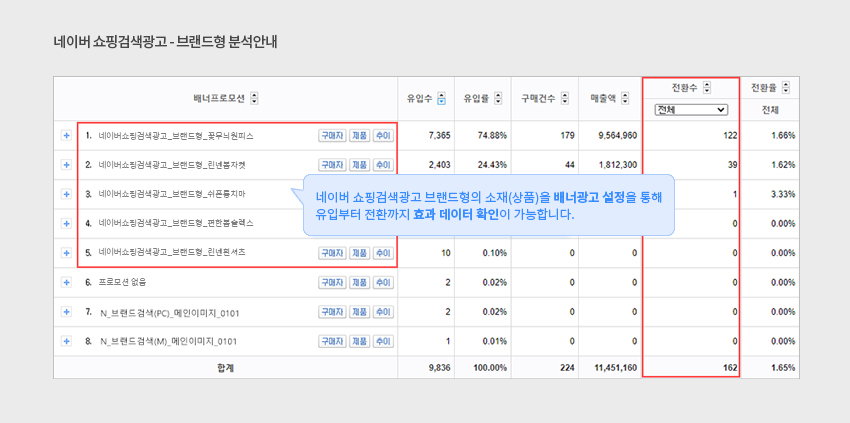Image resolution: width=850 pixels, height=423 pixels.
Task: Expand row 6 프로모션 없음 plus icon
Action: point(66,282)
